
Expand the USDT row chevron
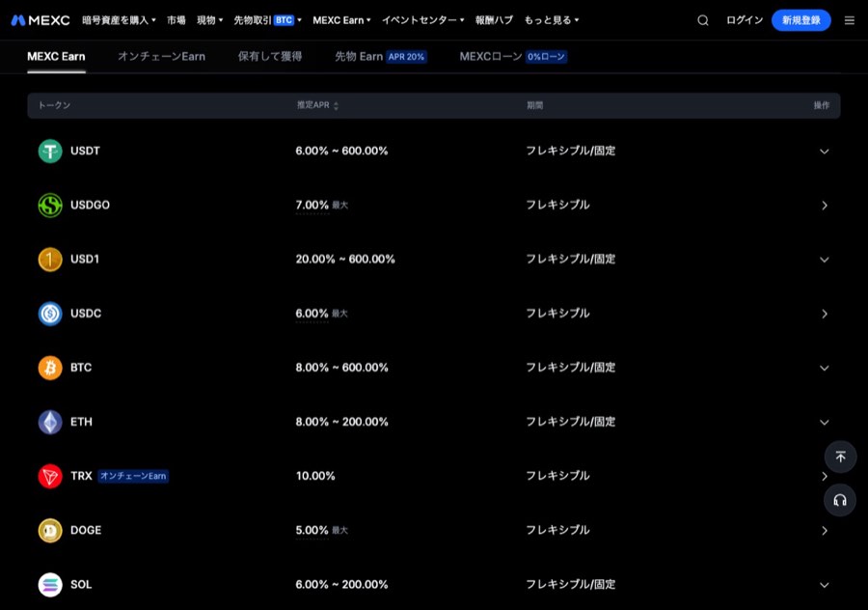pos(825,152)
